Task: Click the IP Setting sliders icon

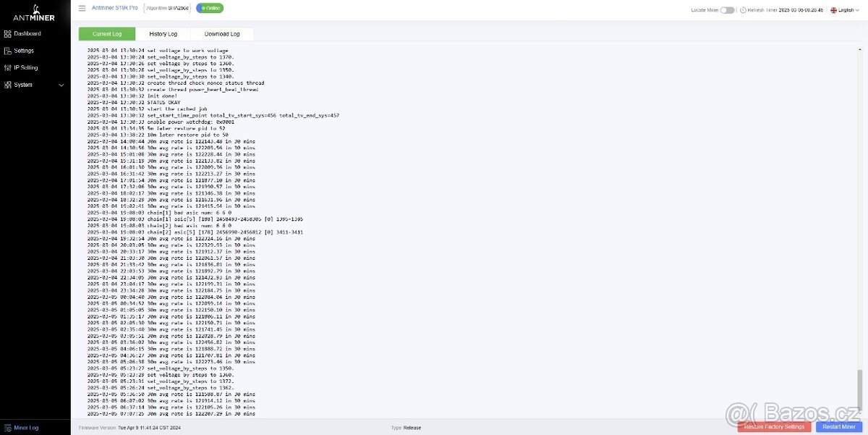Action: (x=8, y=67)
